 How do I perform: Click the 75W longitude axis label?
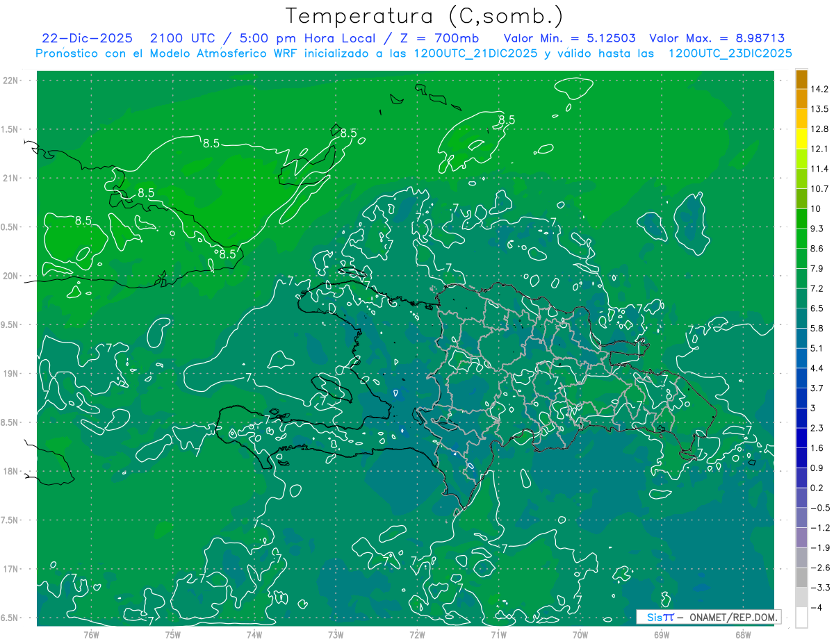(x=173, y=634)
